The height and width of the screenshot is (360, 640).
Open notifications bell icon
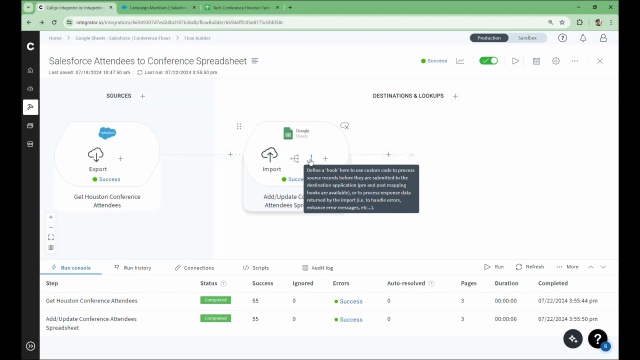click(x=583, y=38)
